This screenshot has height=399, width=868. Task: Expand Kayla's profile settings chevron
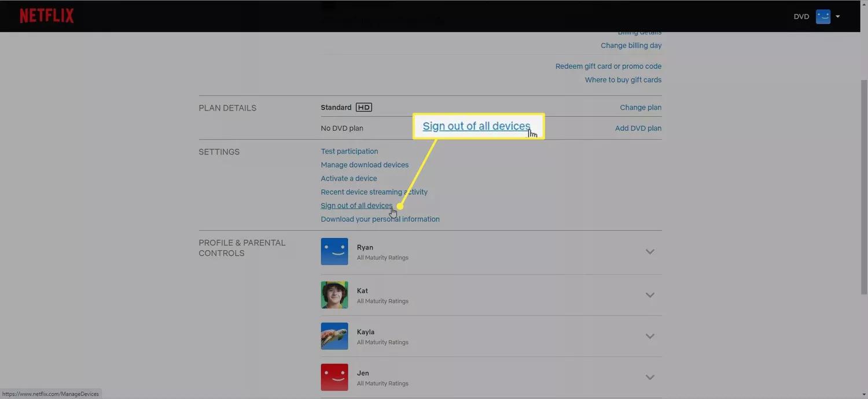(650, 336)
